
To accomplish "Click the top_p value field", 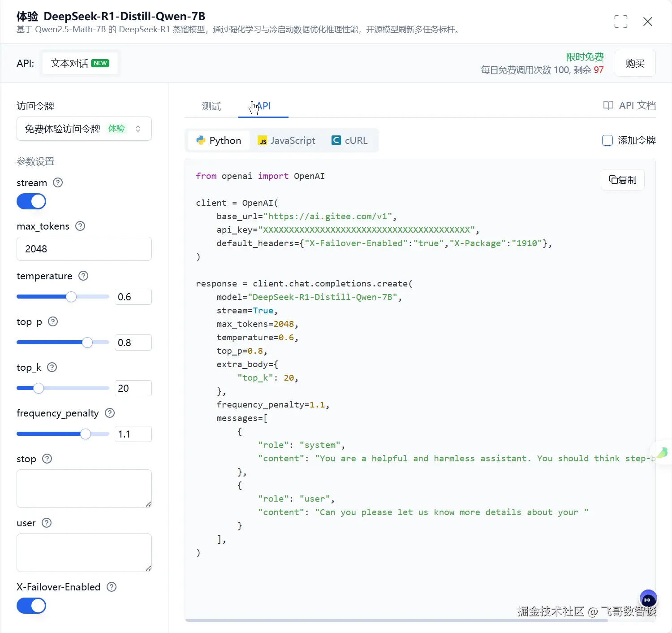I will (x=133, y=343).
